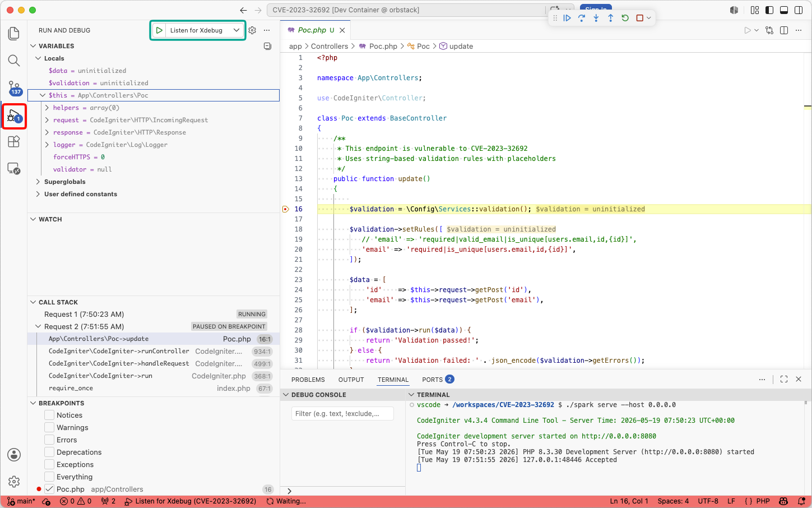Screen dimensions: 812x508
Task: Click Step Out in the debug toolbar
Action: (x=611, y=18)
